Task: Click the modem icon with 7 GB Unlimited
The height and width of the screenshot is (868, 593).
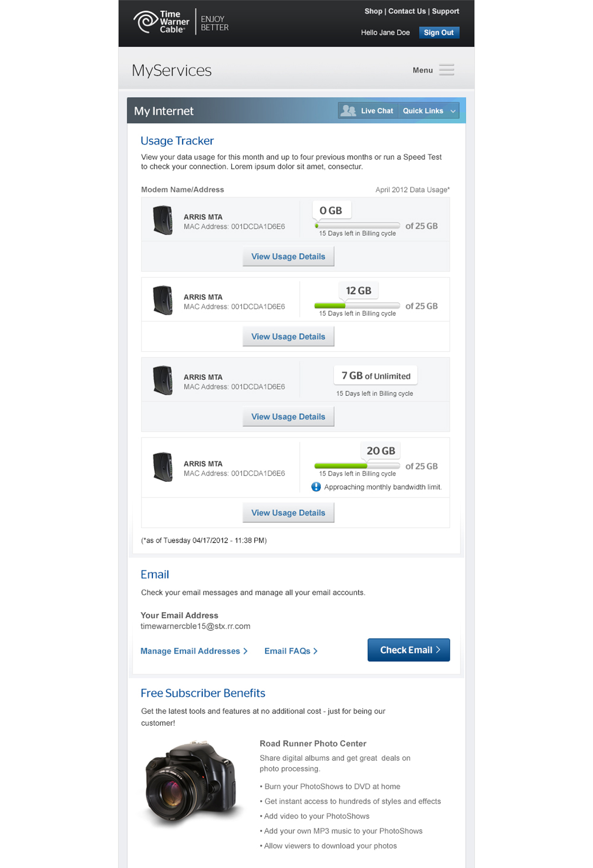Action: click(163, 380)
